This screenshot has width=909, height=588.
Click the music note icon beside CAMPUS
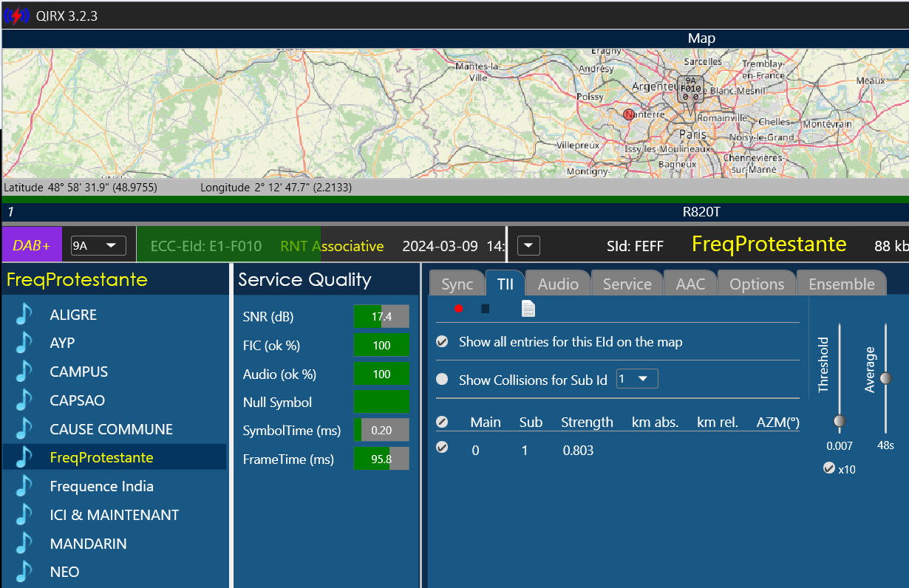[x=24, y=372]
